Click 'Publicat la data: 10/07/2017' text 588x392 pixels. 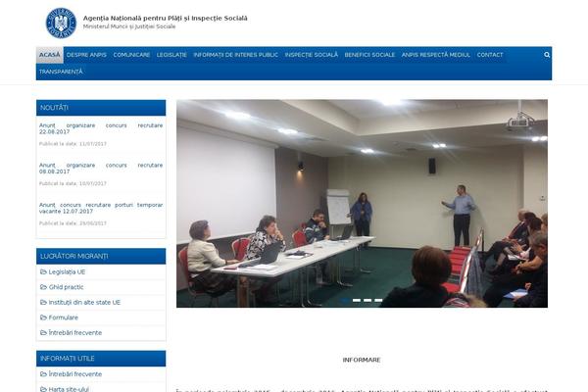pyautogui.click(x=73, y=183)
